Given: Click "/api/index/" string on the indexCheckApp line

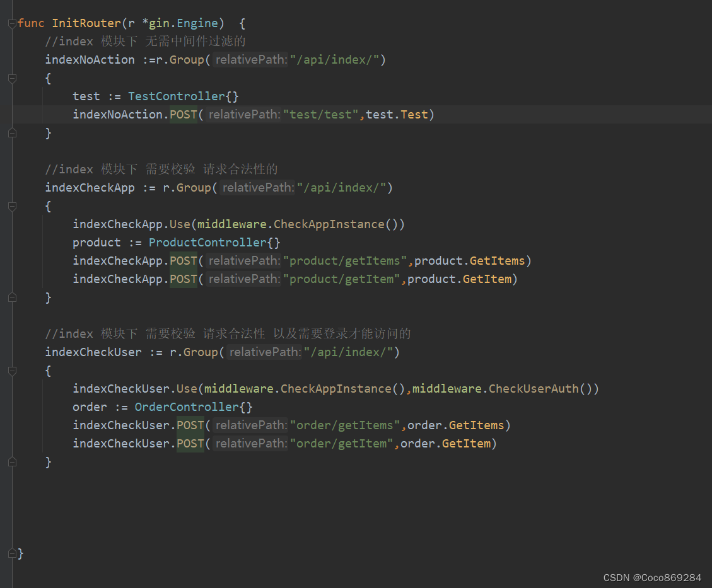Looking at the screenshot, I should pos(341,187).
